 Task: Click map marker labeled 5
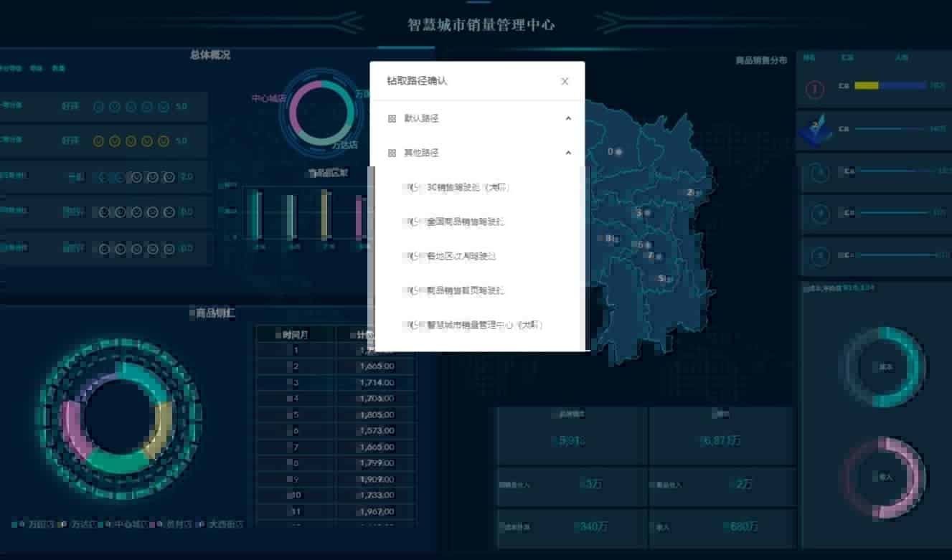[664, 278]
